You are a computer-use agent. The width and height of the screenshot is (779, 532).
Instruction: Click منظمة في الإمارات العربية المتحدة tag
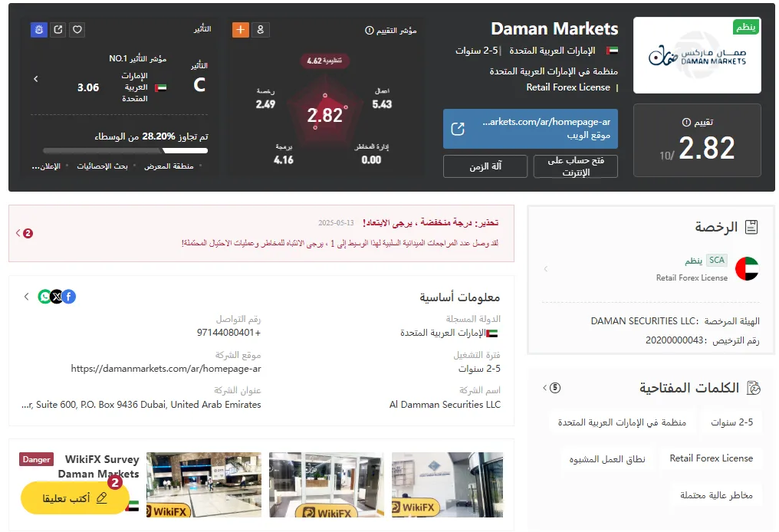[622, 422]
